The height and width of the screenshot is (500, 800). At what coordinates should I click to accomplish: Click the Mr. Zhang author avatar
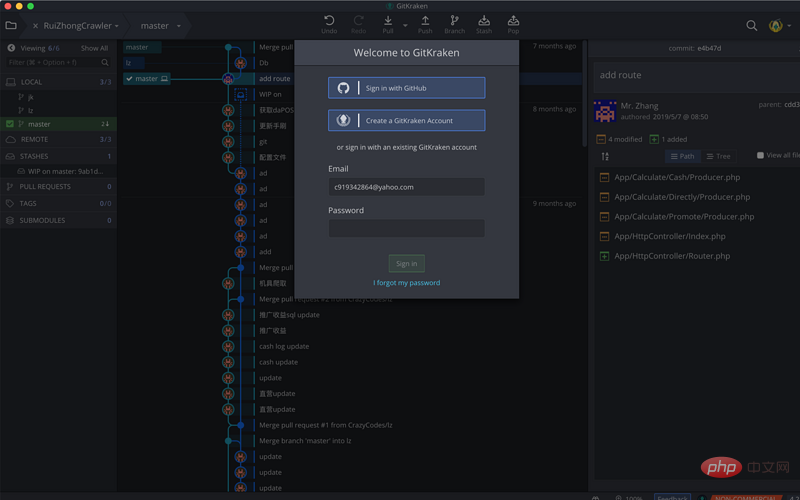[x=605, y=111]
